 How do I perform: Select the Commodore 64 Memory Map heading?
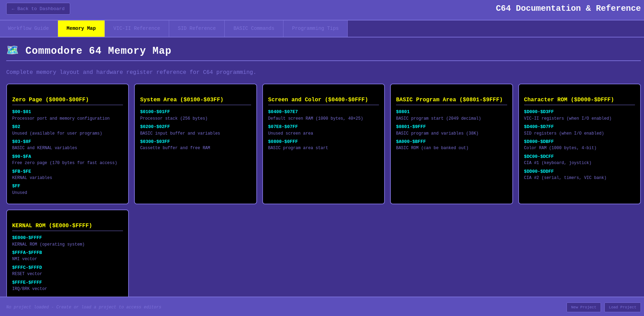point(98,51)
